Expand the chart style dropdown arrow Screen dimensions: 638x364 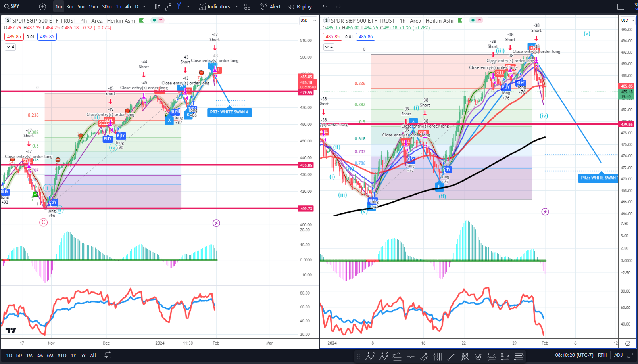(x=188, y=7)
